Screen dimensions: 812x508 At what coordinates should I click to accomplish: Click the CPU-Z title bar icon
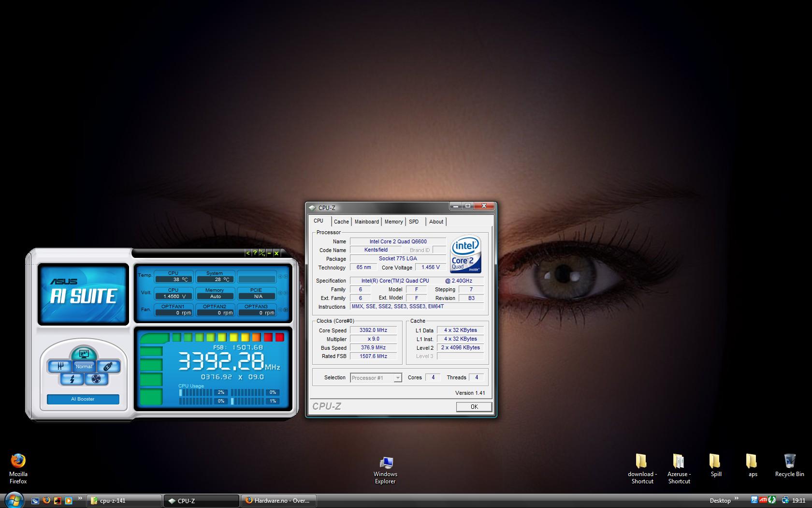coord(312,208)
